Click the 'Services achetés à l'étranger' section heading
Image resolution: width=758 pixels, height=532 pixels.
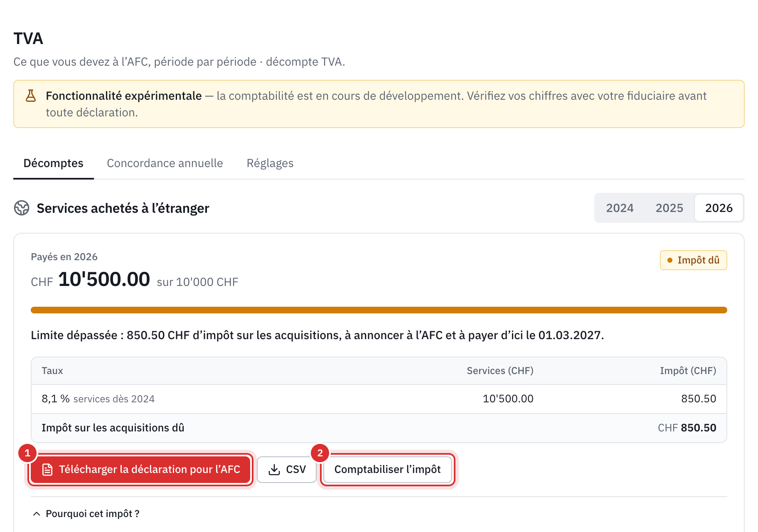(x=123, y=208)
